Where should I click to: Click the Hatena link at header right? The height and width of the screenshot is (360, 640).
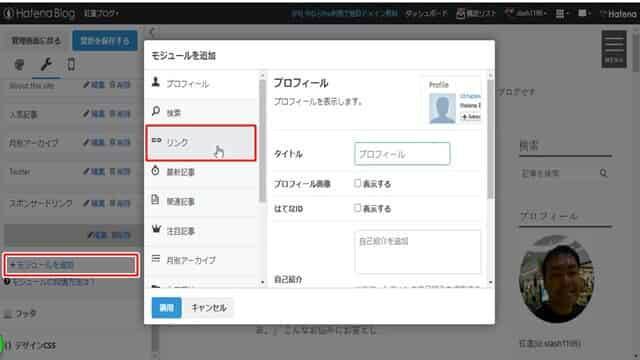pos(619,14)
